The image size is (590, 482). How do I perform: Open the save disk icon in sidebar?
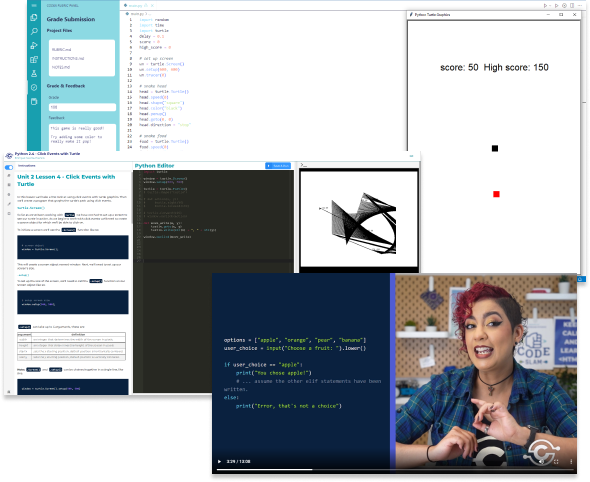pyautogui.click(x=34, y=101)
